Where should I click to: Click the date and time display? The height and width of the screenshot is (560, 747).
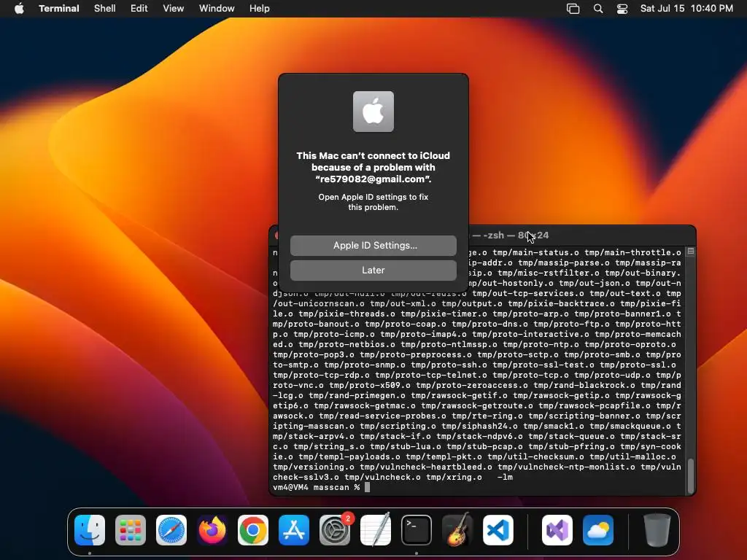click(686, 8)
